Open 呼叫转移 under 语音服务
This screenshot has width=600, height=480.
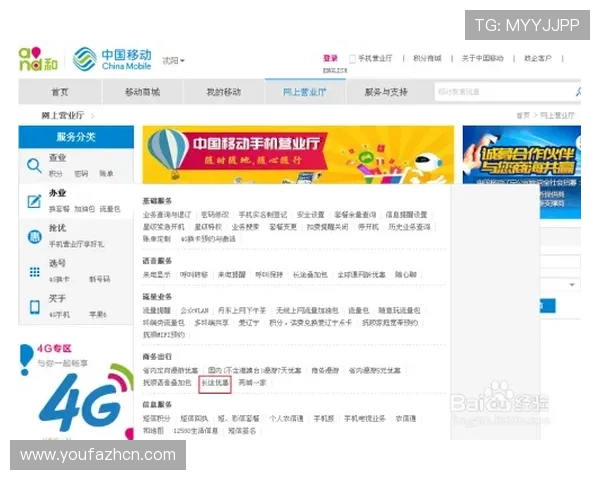point(194,275)
